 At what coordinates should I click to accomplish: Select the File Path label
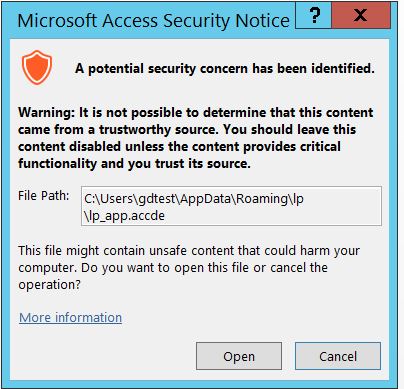tap(43, 196)
